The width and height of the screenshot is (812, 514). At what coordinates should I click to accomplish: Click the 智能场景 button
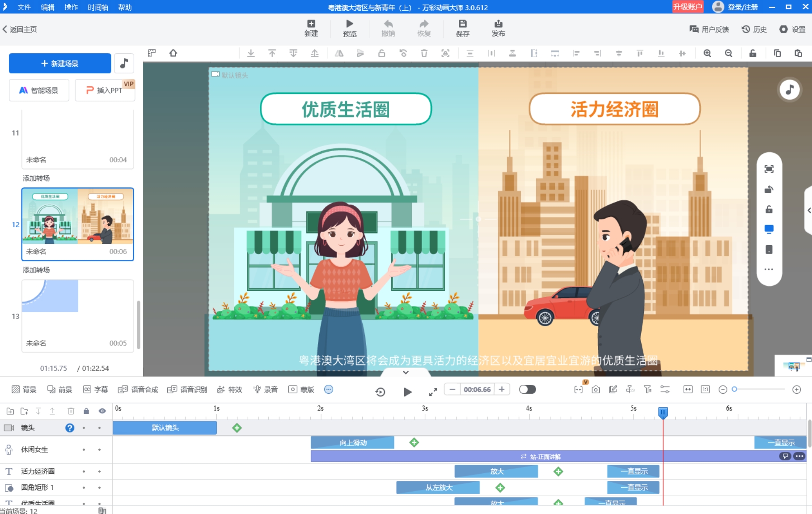(x=39, y=90)
